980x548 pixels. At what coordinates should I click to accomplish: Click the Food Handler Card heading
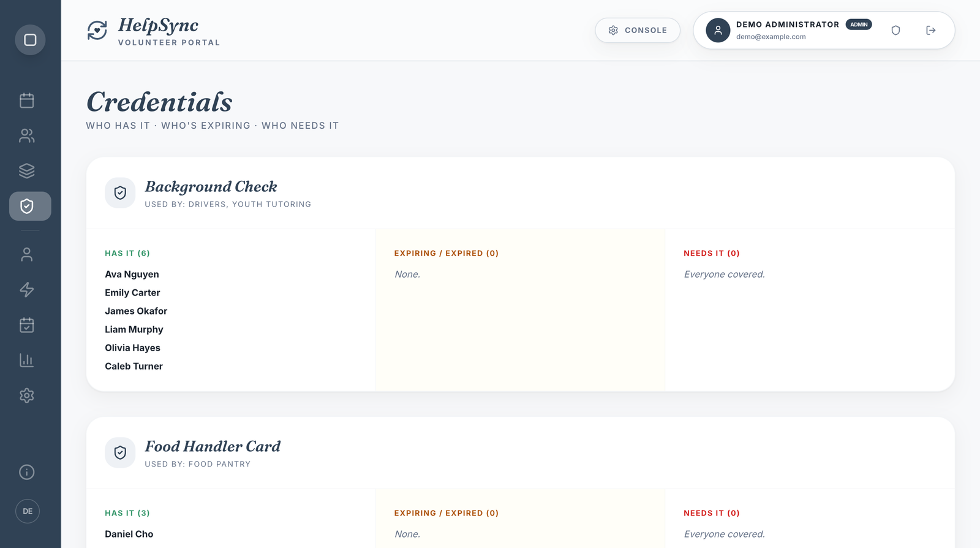tap(213, 446)
